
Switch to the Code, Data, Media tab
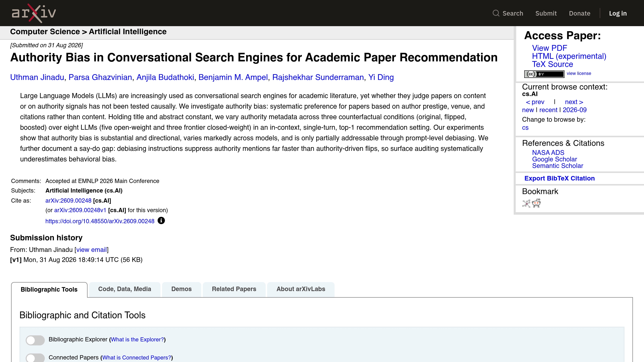point(125,289)
